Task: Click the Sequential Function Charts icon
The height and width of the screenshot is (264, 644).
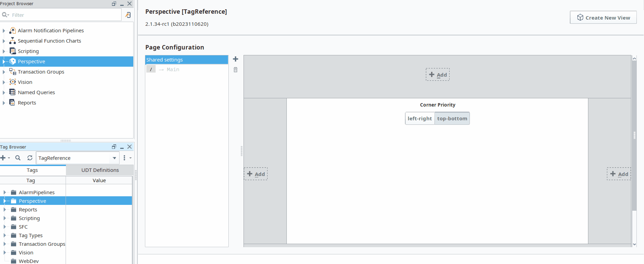Action: [13, 41]
